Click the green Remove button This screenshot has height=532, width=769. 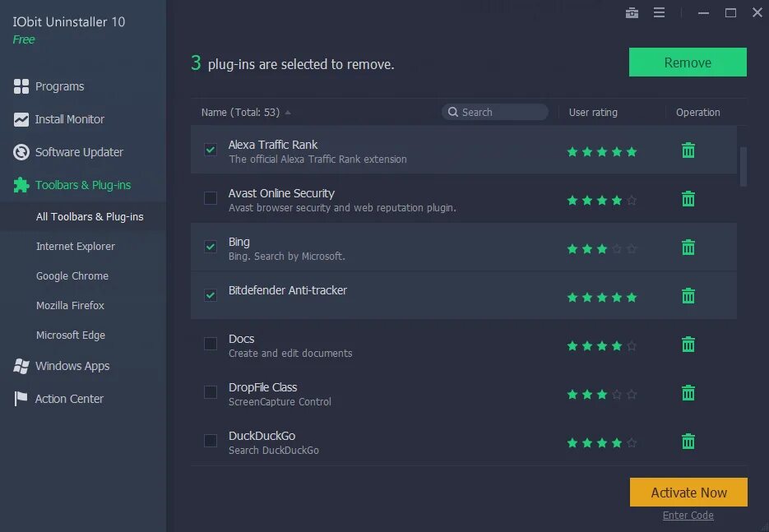point(688,62)
